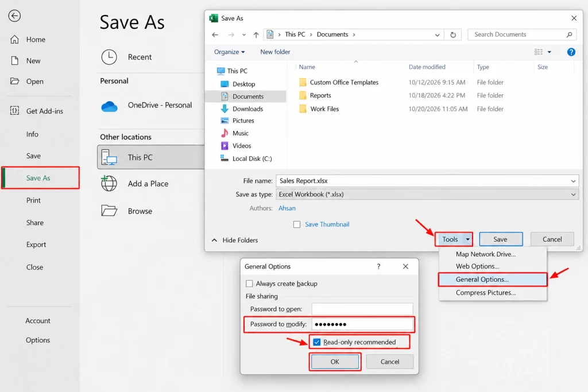The image size is (588, 392).
Task: Click the blue Help icon
Action: tap(571, 52)
